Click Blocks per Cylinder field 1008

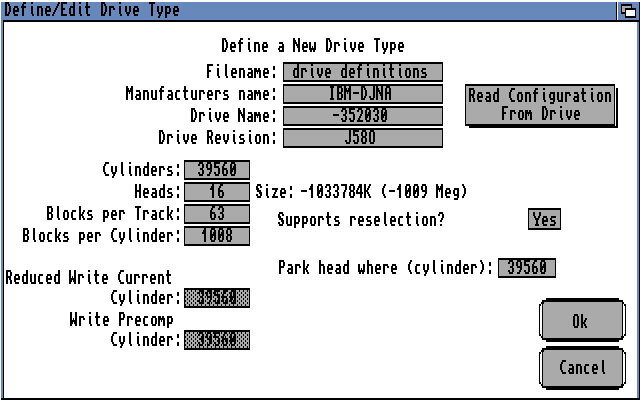(x=217, y=236)
